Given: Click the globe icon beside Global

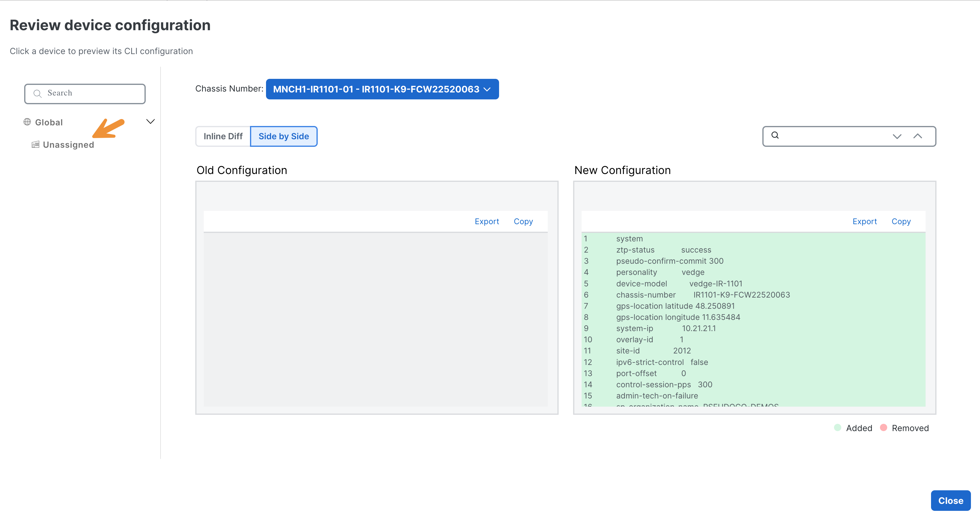Looking at the screenshot, I should pos(28,122).
